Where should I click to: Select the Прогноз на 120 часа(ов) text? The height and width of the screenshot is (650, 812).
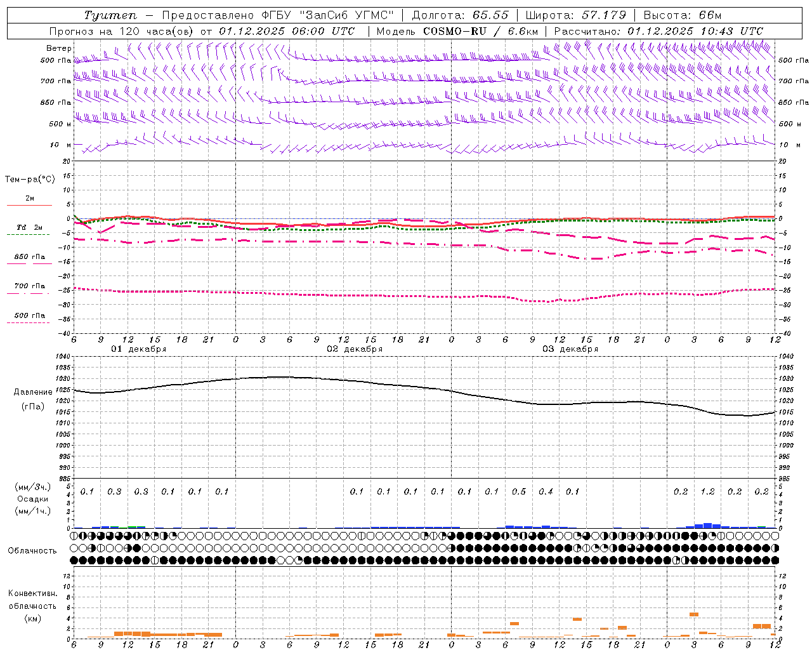[122, 31]
